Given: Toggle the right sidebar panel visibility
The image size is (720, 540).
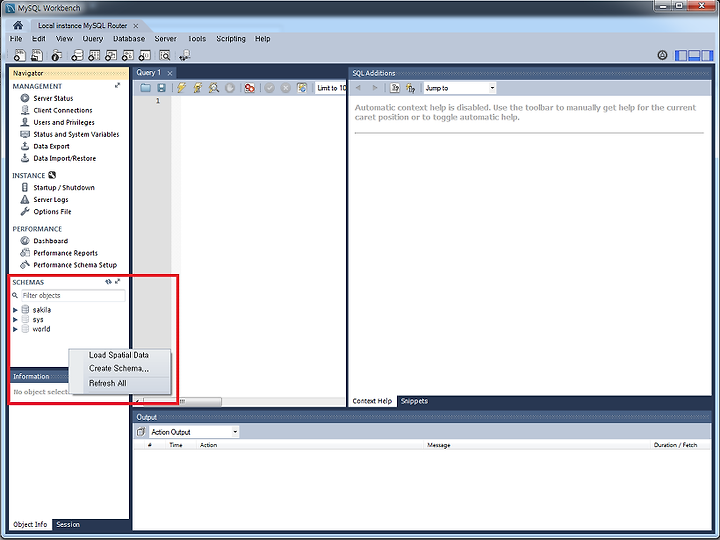Looking at the screenshot, I should (x=707, y=56).
